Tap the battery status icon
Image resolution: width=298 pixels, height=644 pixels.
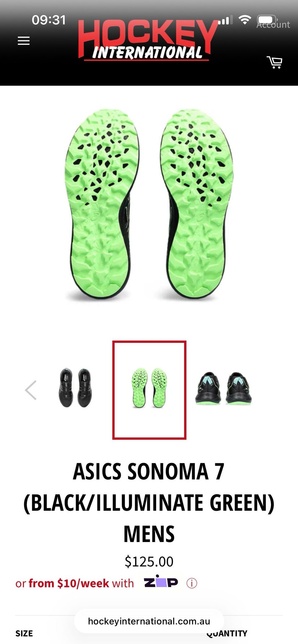pyautogui.click(x=267, y=20)
